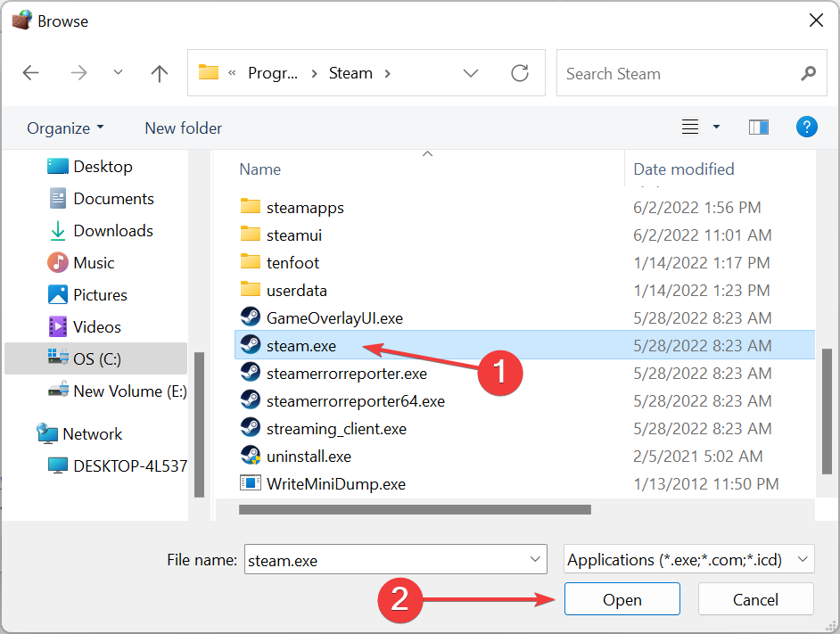840x634 pixels.
Task: Select DESKTOP-4L537 under Network
Action: click(118, 465)
